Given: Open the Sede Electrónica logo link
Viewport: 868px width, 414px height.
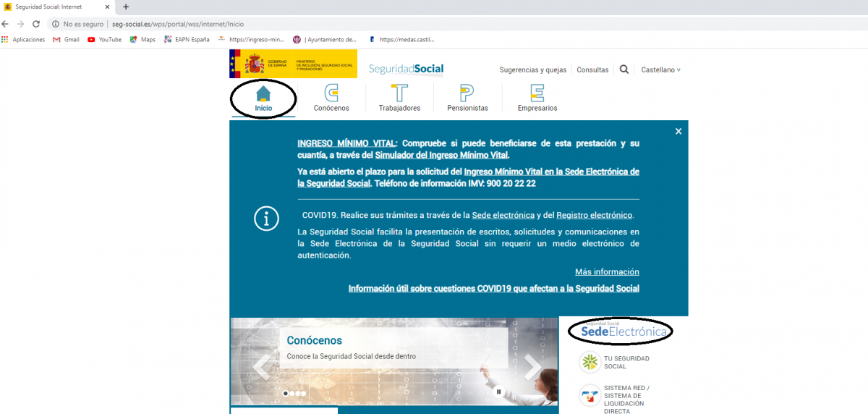Looking at the screenshot, I should 624,331.
